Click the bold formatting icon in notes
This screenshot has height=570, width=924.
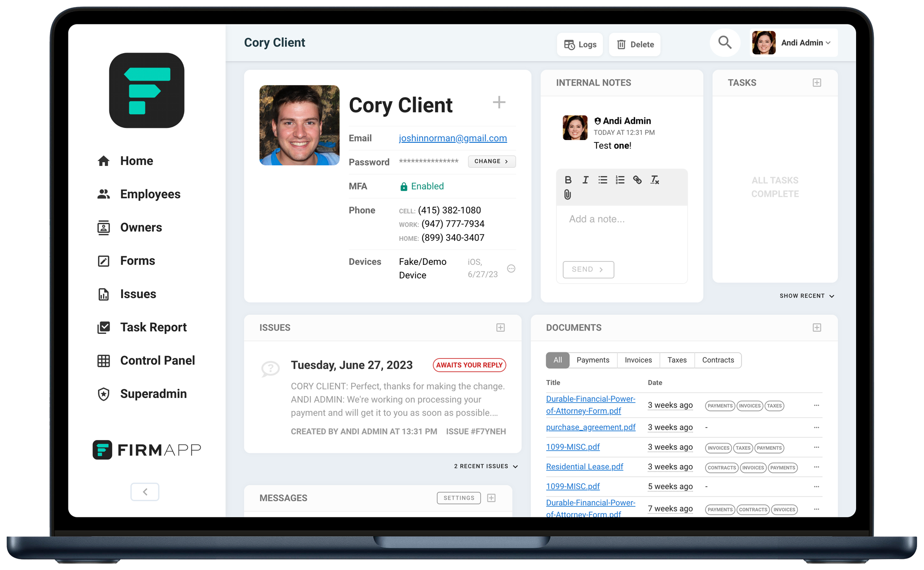(x=568, y=179)
